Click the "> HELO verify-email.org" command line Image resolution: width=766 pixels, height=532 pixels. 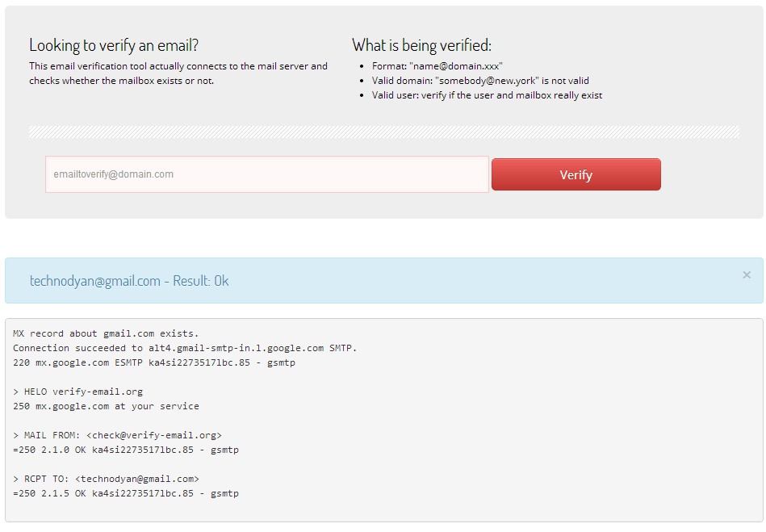click(x=77, y=392)
